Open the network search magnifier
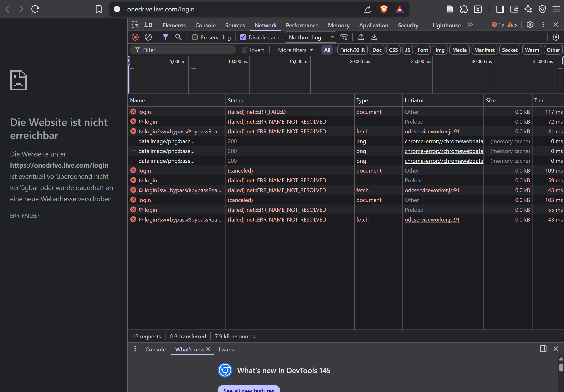Image resolution: width=564 pixels, height=392 pixels. (x=179, y=37)
